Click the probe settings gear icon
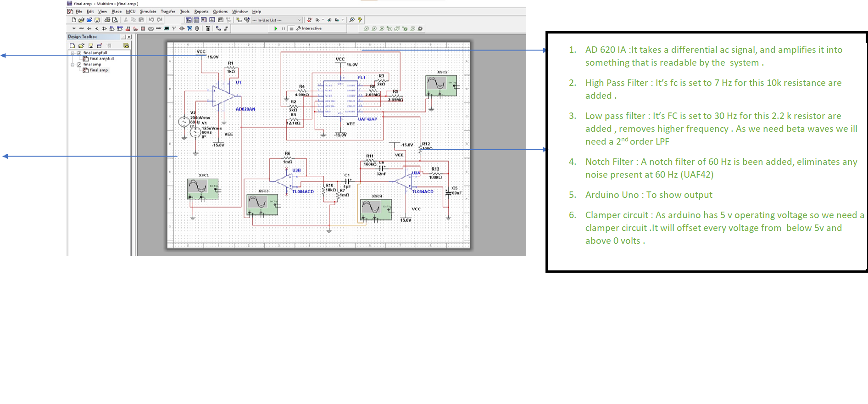This screenshot has width=868, height=404. (x=420, y=28)
